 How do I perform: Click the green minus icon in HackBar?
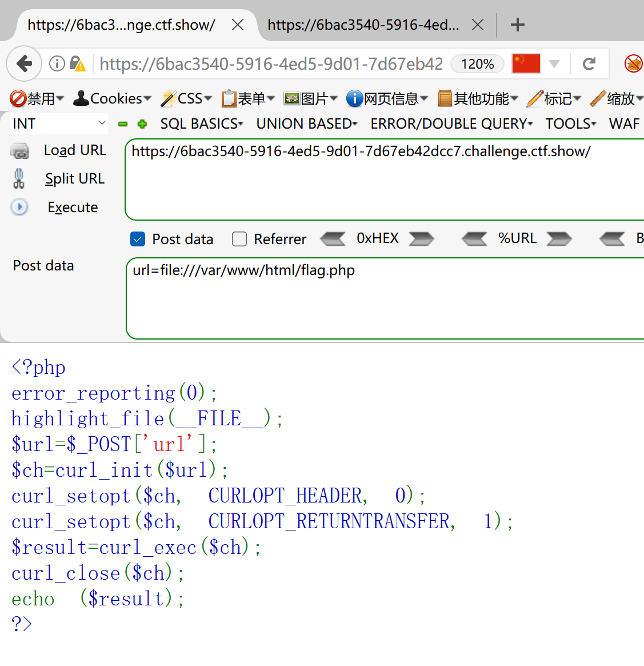pos(123,124)
